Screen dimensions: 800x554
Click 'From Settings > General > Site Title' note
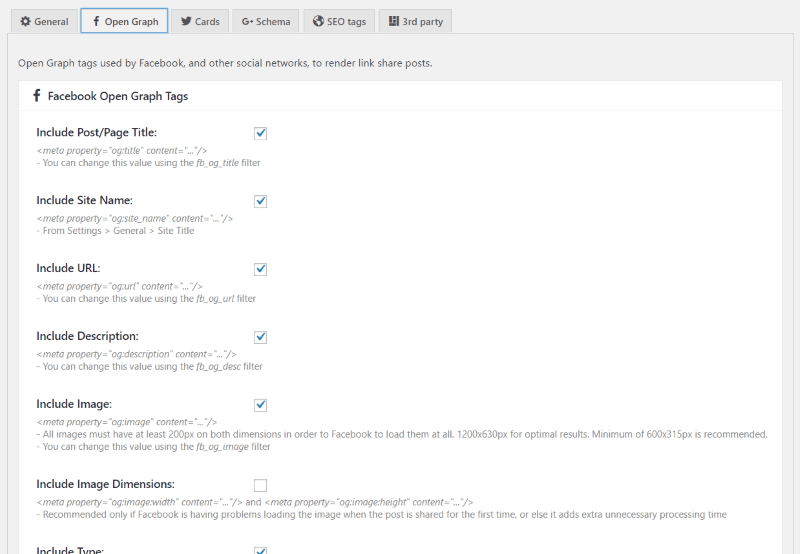pyautogui.click(x=115, y=231)
